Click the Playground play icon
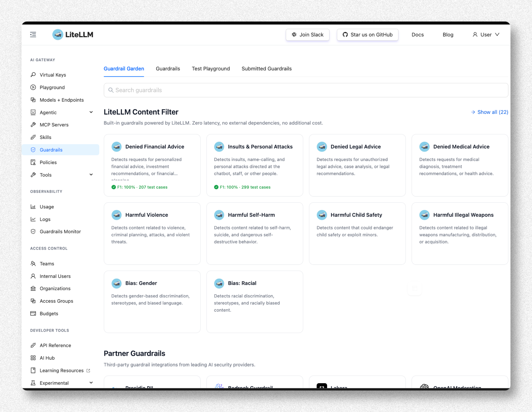The image size is (532, 412). (33, 87)
